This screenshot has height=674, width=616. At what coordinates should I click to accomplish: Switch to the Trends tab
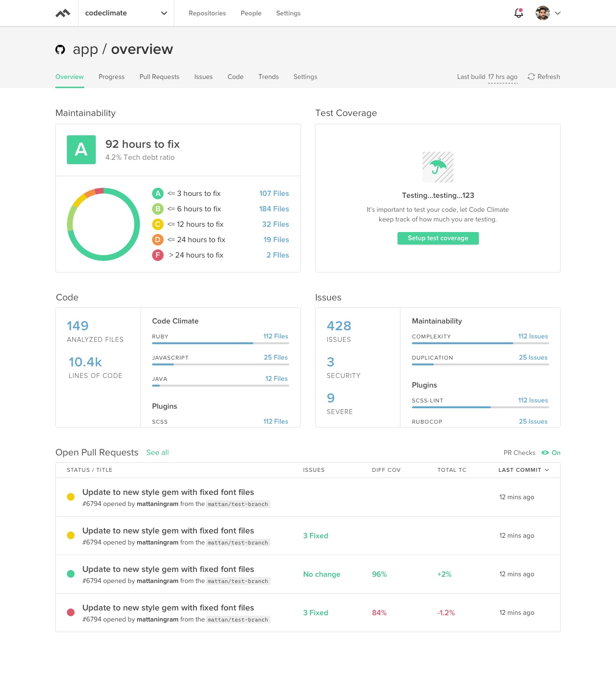pos(268,77)
